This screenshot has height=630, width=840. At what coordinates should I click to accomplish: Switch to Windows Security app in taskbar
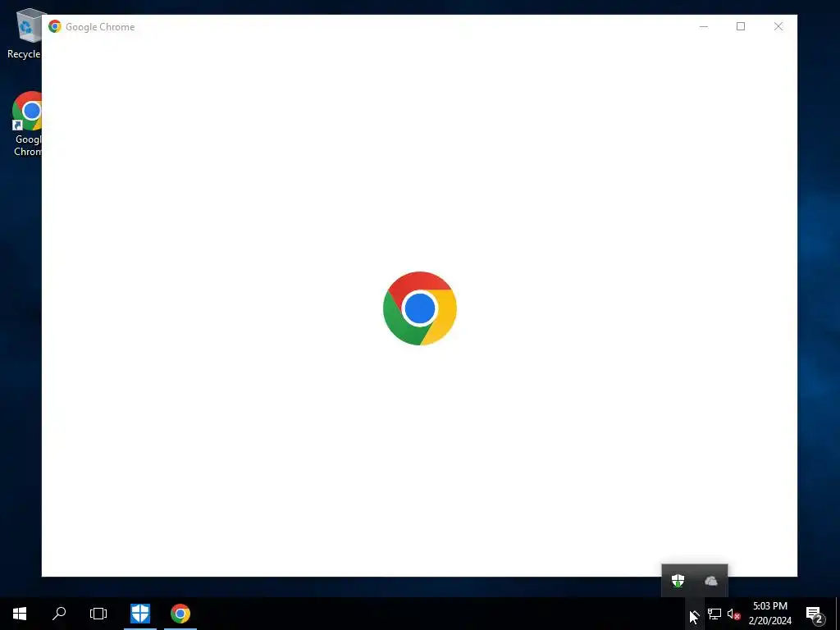click(140, 614)
